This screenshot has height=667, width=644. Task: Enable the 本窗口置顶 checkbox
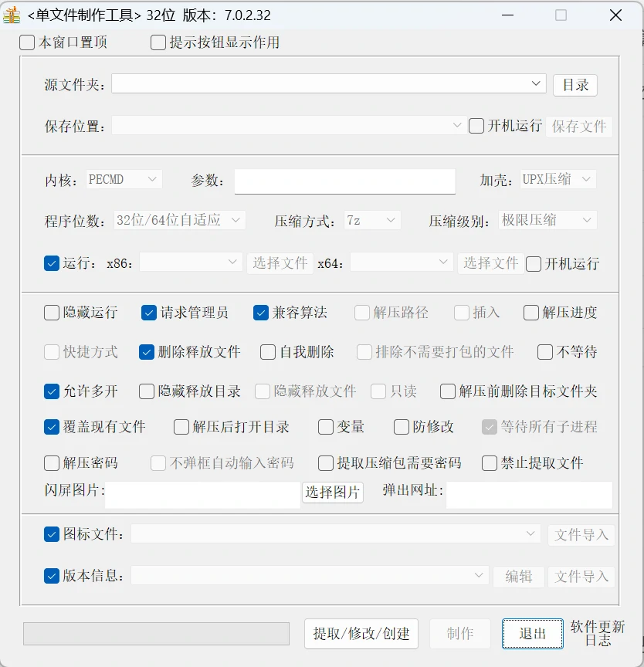[27, 42]
